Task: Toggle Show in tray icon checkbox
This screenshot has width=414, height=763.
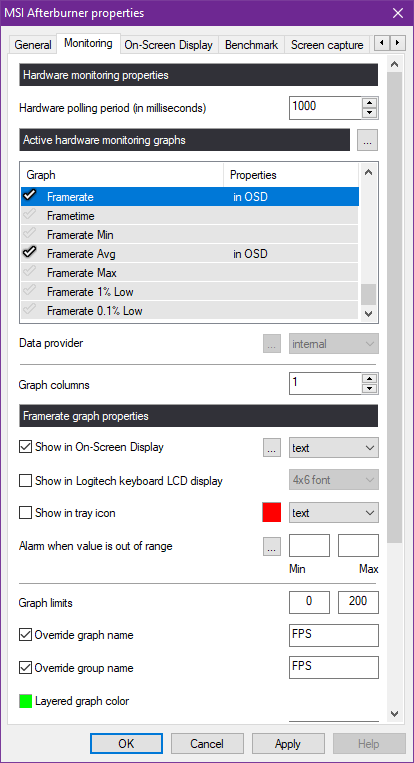Action: 25,513
